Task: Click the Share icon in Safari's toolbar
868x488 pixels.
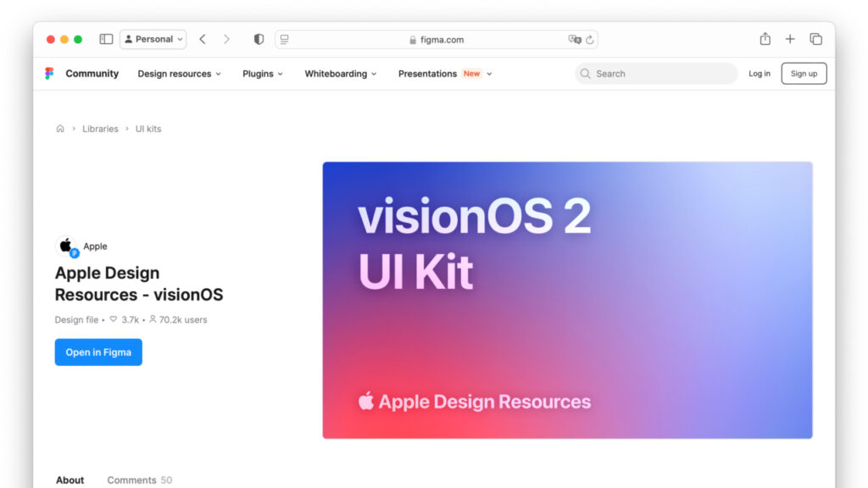Action: click(765, 39)
